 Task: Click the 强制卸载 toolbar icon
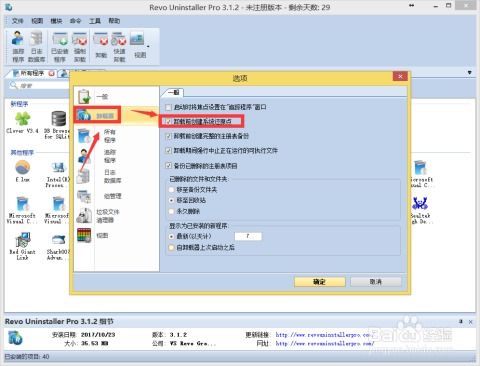coord(80,47)
